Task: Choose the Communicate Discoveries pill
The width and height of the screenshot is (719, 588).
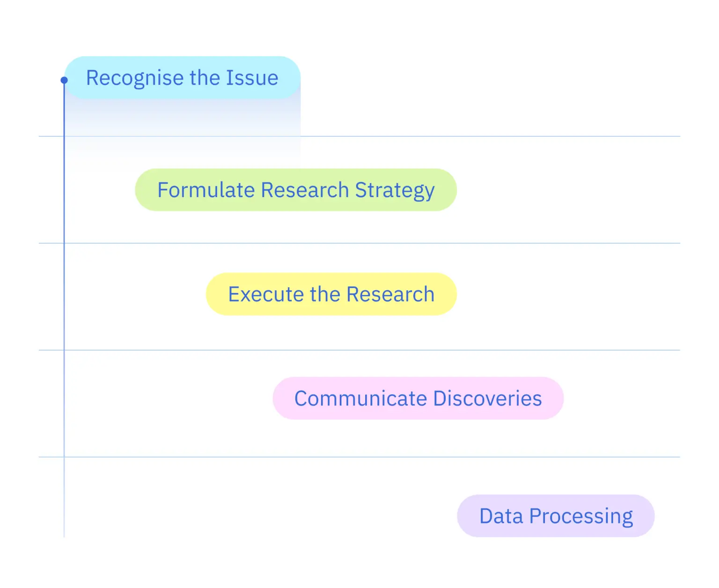Action: point(418,398)
